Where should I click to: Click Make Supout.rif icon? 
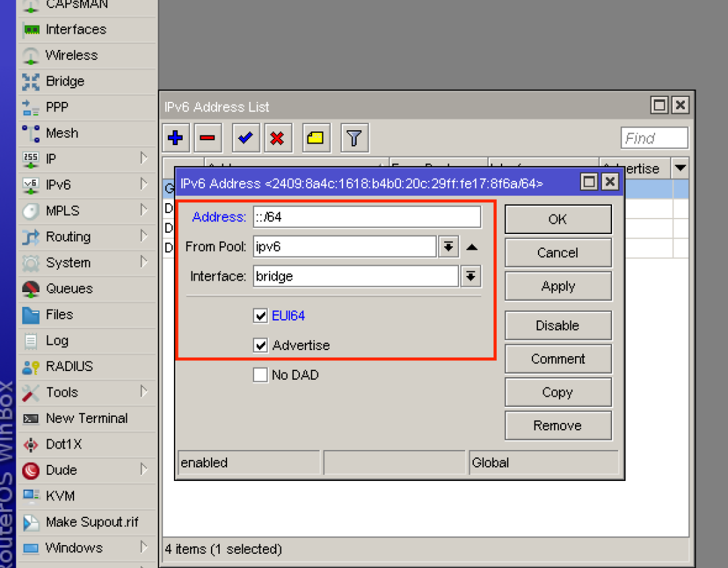click(x=30, y=522)
